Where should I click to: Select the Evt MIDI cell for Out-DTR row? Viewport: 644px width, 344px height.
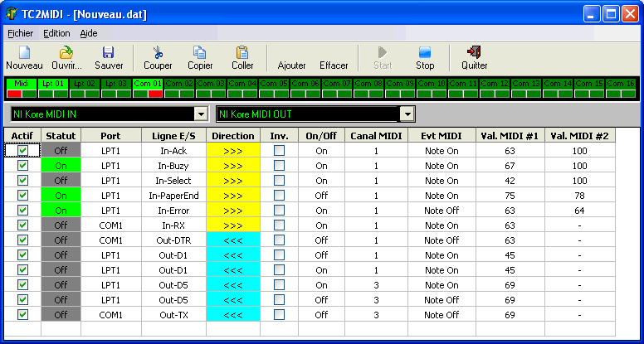(x=442, y=240)
